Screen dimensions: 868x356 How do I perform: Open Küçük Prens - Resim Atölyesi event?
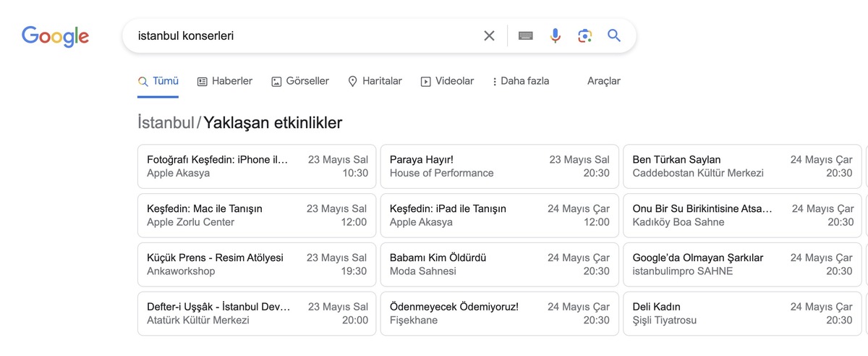[x=257, y=264]
